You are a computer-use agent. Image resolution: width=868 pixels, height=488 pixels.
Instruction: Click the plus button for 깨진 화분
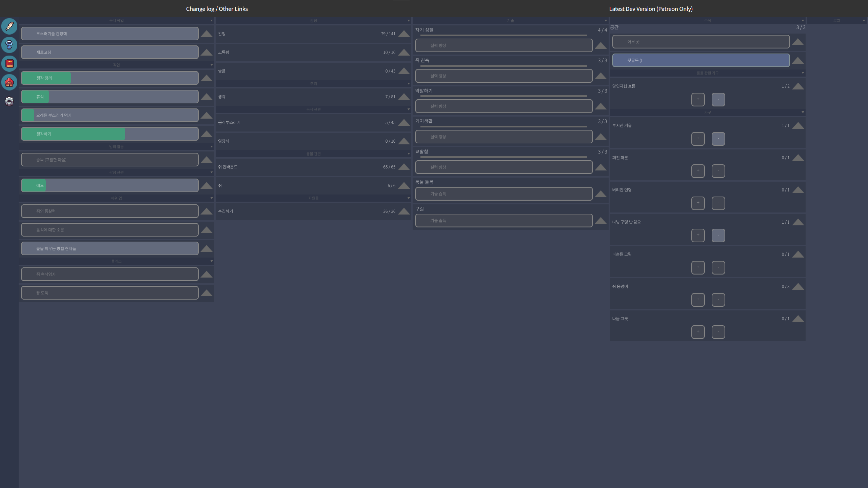698,171
